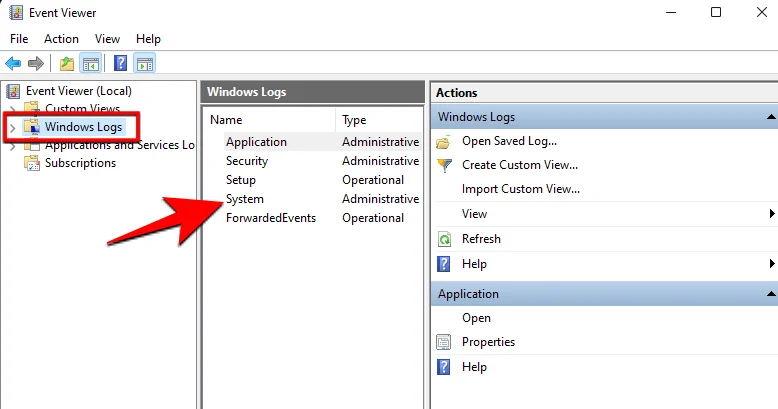
Task: Expand the Custom Views tree node
Action: tap(12, 108)
